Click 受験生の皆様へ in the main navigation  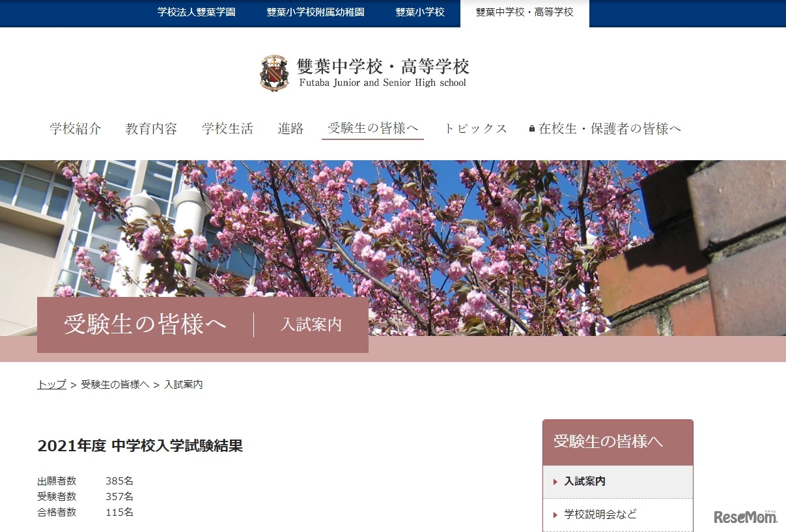372,129
